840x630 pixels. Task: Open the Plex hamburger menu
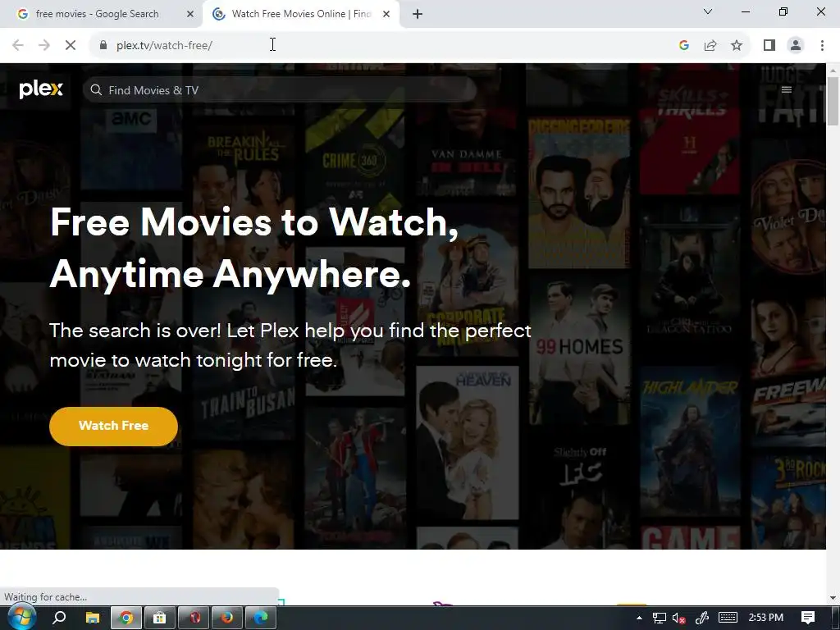point(787,90)
